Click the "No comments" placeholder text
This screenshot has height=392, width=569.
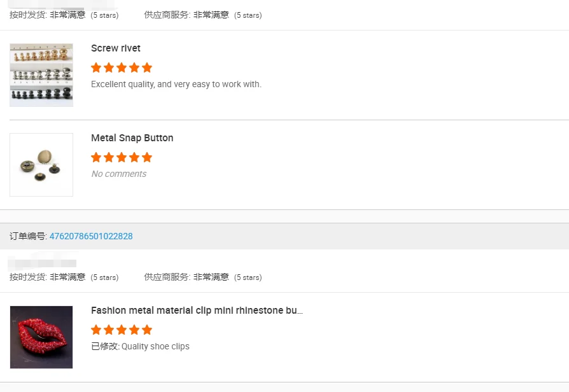(x=118, y=174)
